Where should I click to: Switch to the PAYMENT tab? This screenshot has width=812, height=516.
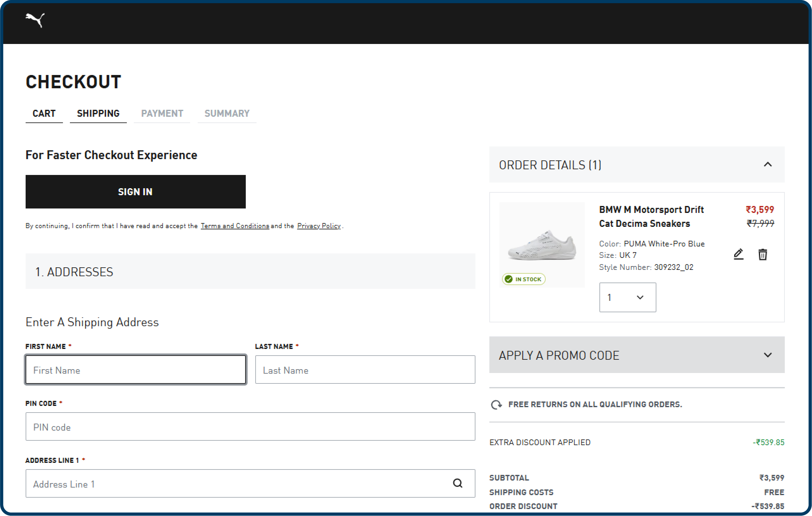[162, 113]
